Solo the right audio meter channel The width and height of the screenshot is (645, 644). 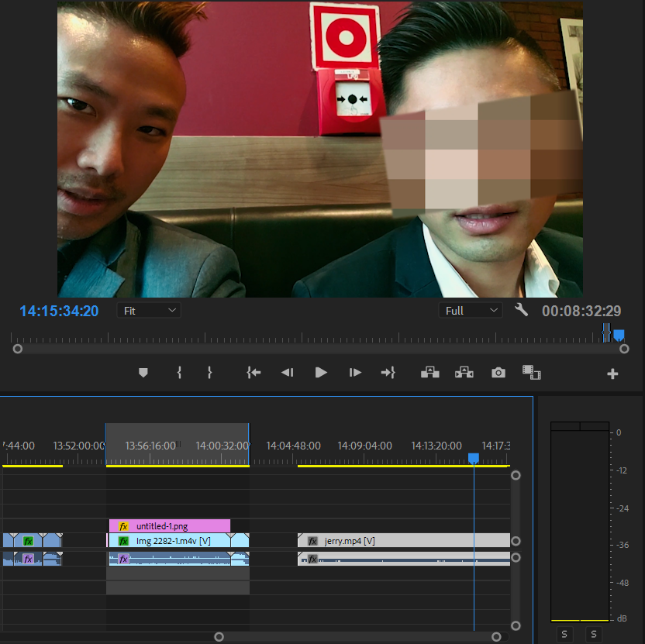click(x=594, y=635)
